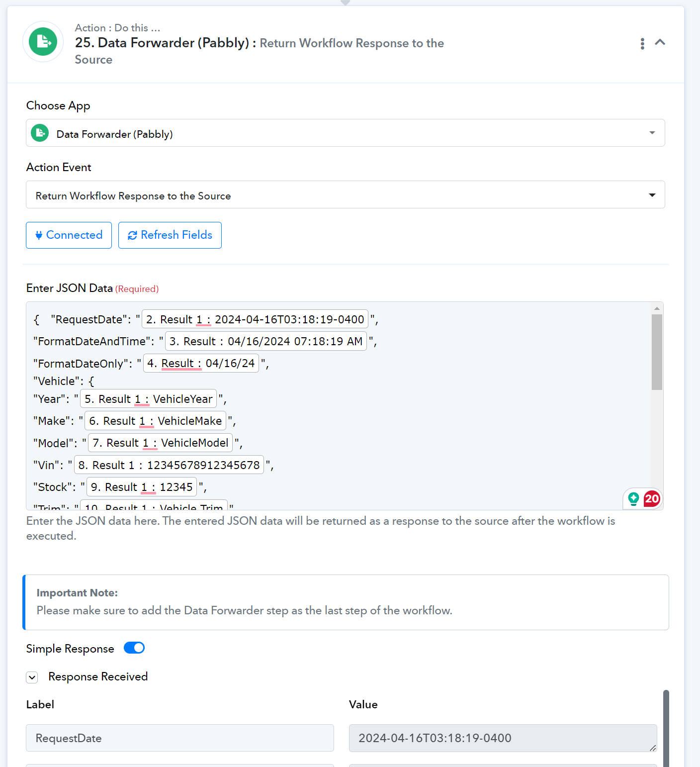
Task: Click the Data Forwarder icon in Choose App field
Action: pos(40,133)
